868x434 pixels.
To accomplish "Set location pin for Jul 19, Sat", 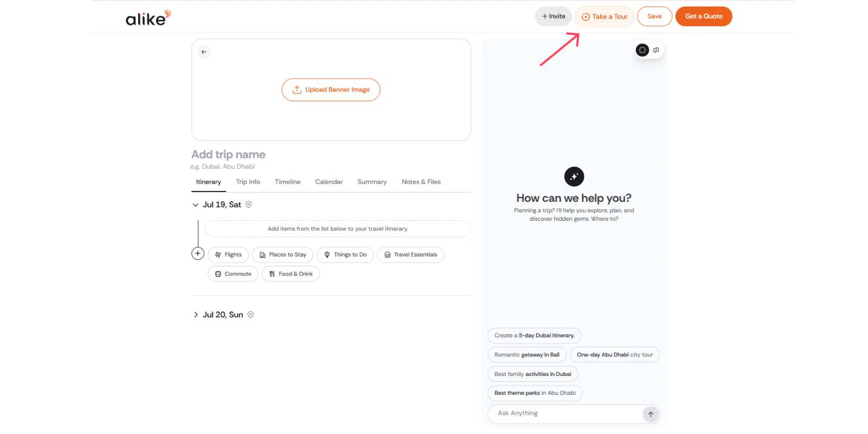I will [x=248, y=205].
